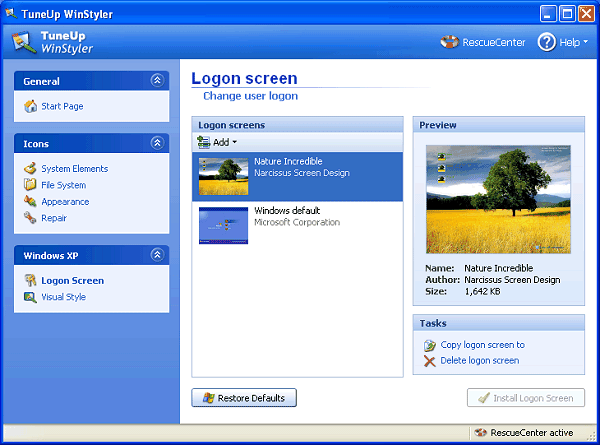Select the Nature Incredible logon screen thumbnail

click(x=223, y=176)
